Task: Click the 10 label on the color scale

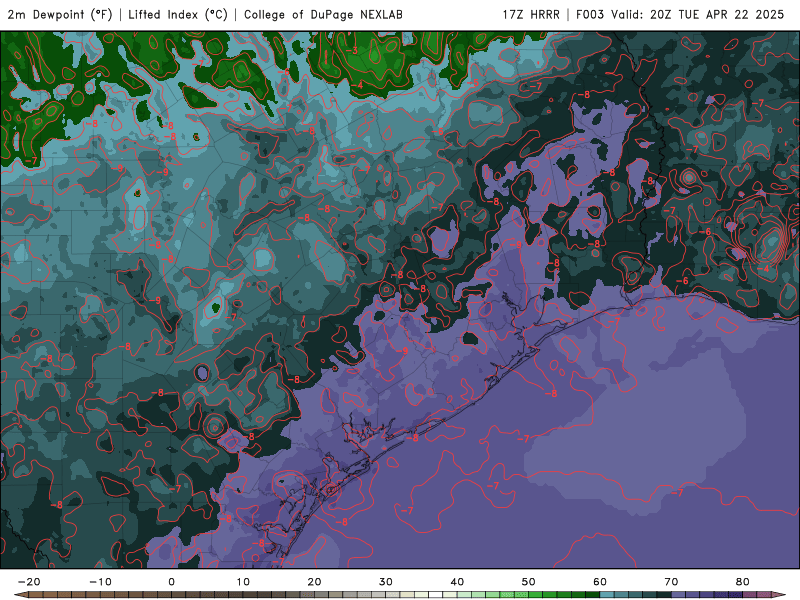Action: [x=243, y=582]
